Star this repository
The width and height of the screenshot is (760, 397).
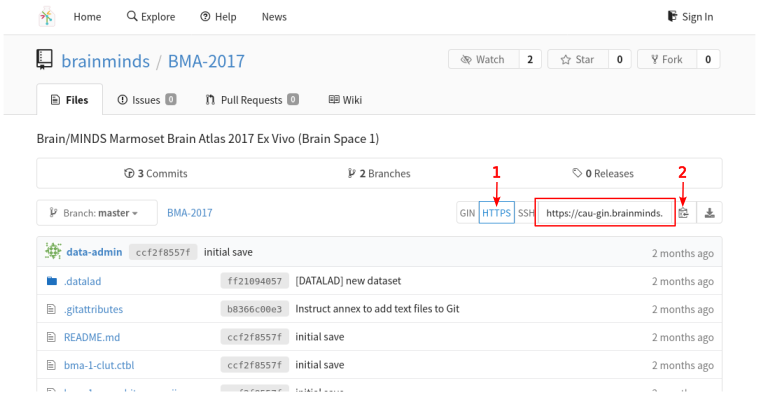(x=578, y=59)
